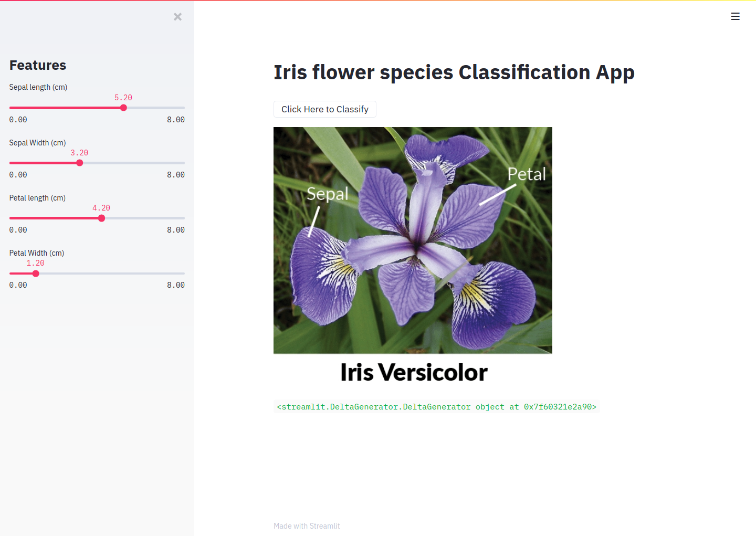The height and width of the screenshot is (536, 756).
Task: Click the 5.20 value above Sepal length slider
Action: [123, 98]
